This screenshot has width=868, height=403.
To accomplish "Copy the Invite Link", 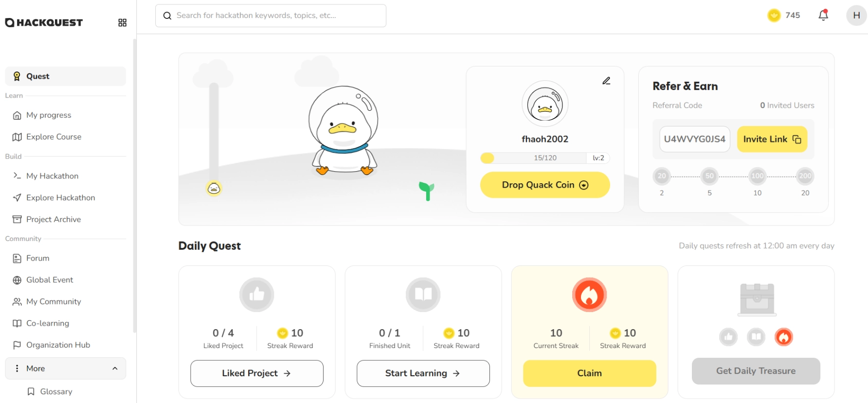I will pyautogui.click(x=772, y=140).
